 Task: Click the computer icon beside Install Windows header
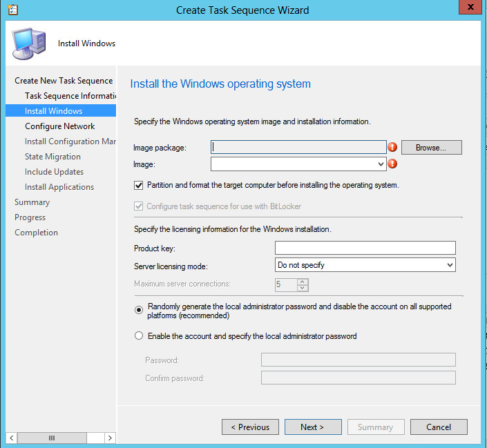(x=29, y=43)
